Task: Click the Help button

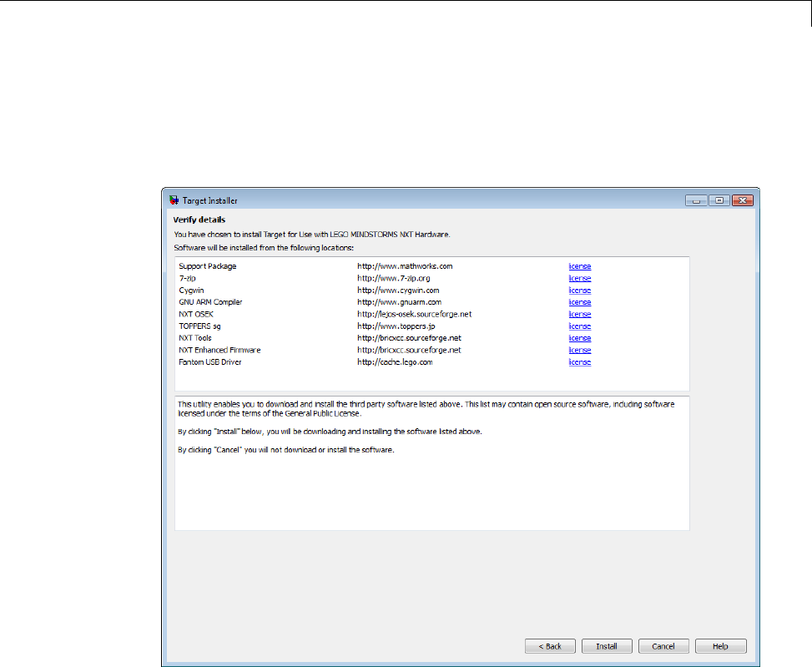Action: 720,646
